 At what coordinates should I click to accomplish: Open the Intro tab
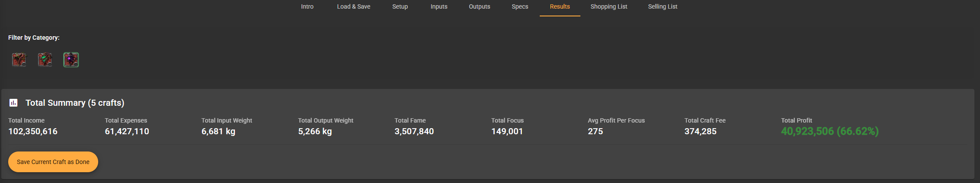click(307, 6)
